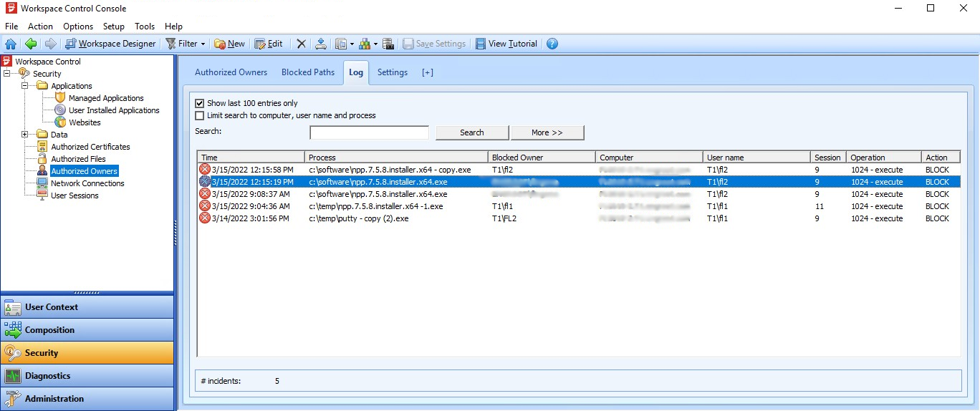Open help question mark icon
The width and height of the screenshot is (980, 411).
552,44
